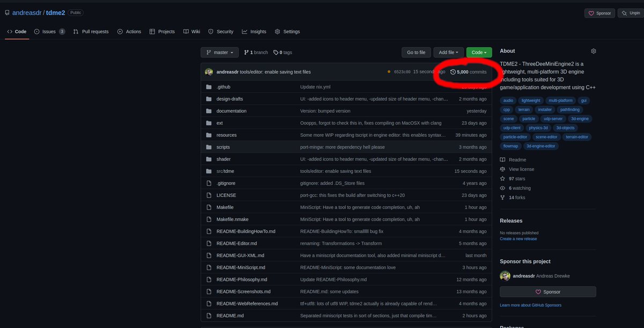
Task: Open repository Settings tab
Action: 287,32
